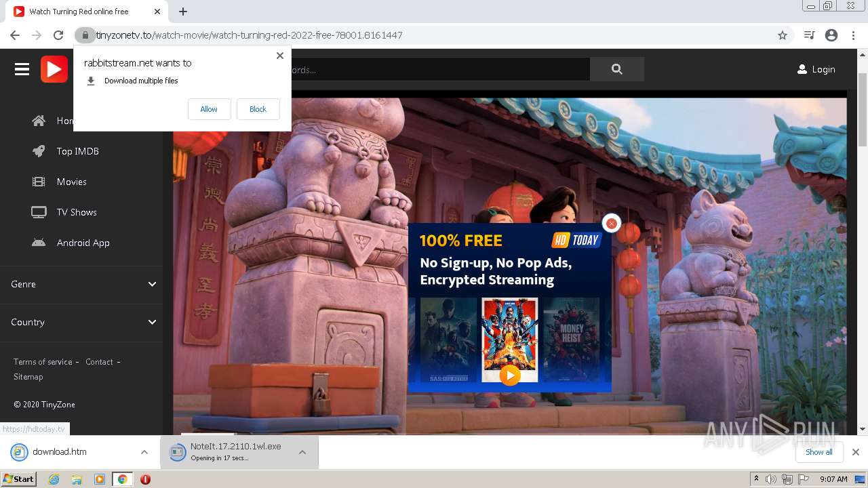
Task: Click the Login user icon
Action: click(802, 69)
